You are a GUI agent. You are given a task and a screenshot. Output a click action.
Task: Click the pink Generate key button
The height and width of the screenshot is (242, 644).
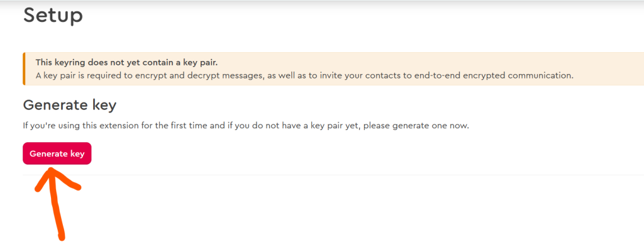(57, 153)
